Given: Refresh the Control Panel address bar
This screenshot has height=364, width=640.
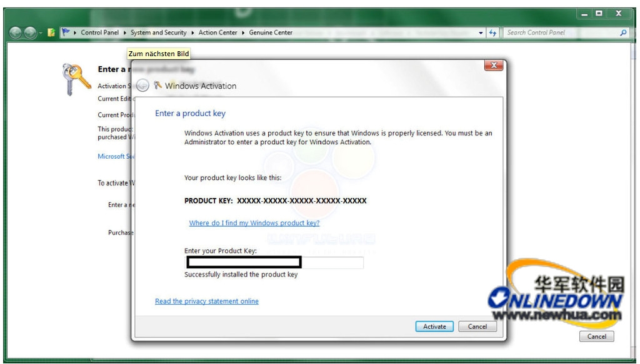Looking at the screenshot, I should (x=492, y=33).
